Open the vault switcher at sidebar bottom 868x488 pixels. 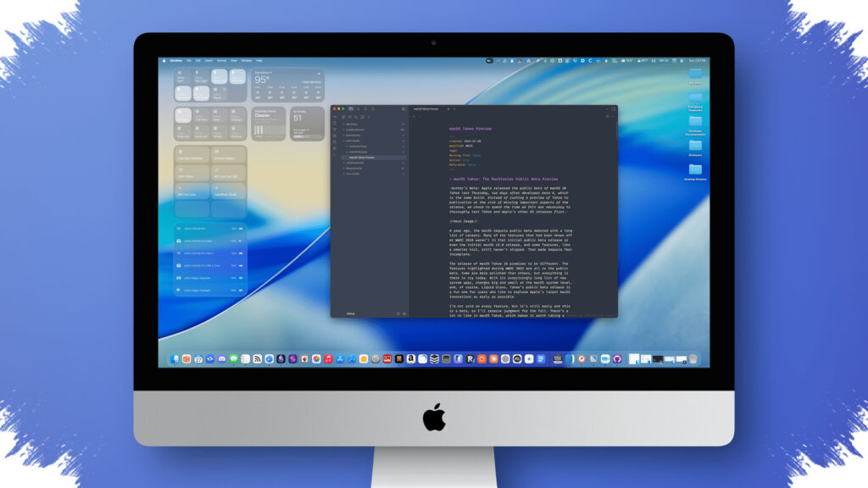[x=350, y=313]
